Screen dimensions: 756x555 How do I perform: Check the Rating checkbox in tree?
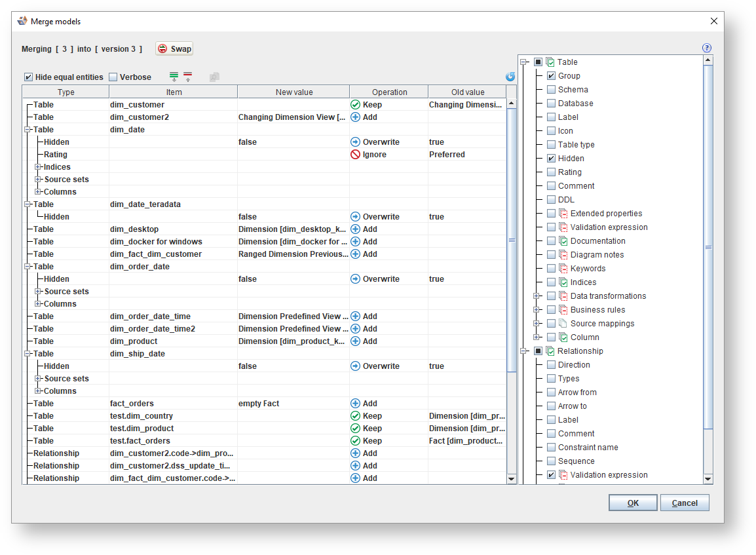coord(551,172)
